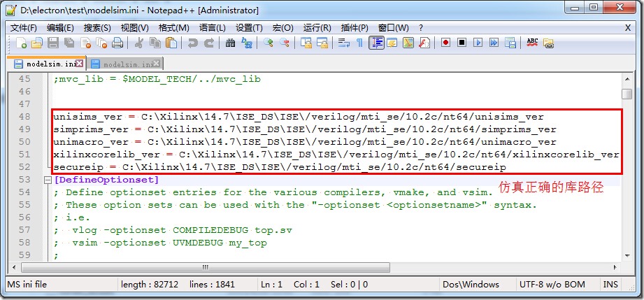Select the active modelsim.ini tab
This screenshot has height=300, width=644.
point(47,64)
